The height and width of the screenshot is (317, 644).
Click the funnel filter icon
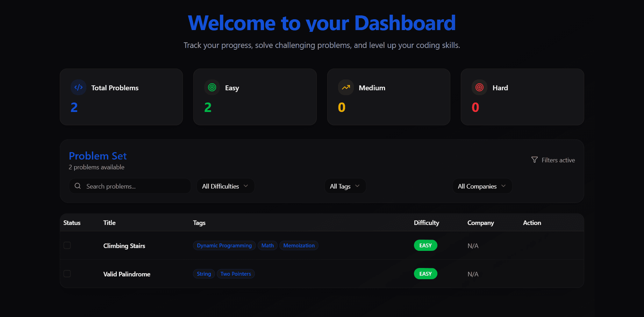pyautogui.click(x=534, y=160)
